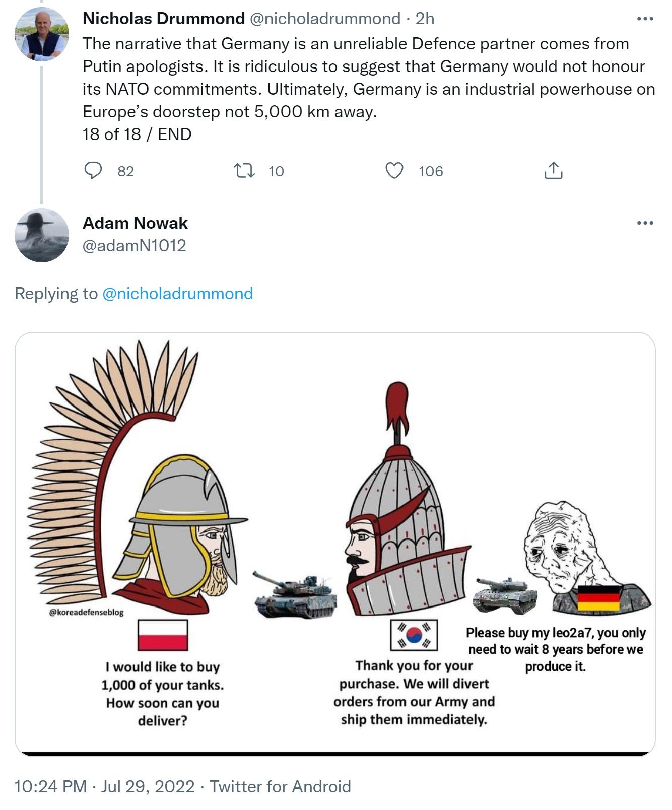672x810 pixels.
Task: Click the 10:24 PM · Jul 29, 2022 timestamp
Action: [104, 786]
